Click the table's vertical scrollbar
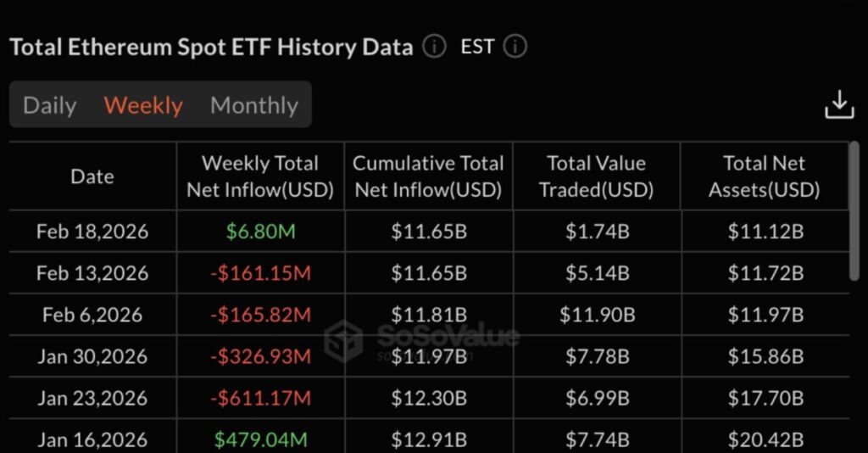 (854, 212)
